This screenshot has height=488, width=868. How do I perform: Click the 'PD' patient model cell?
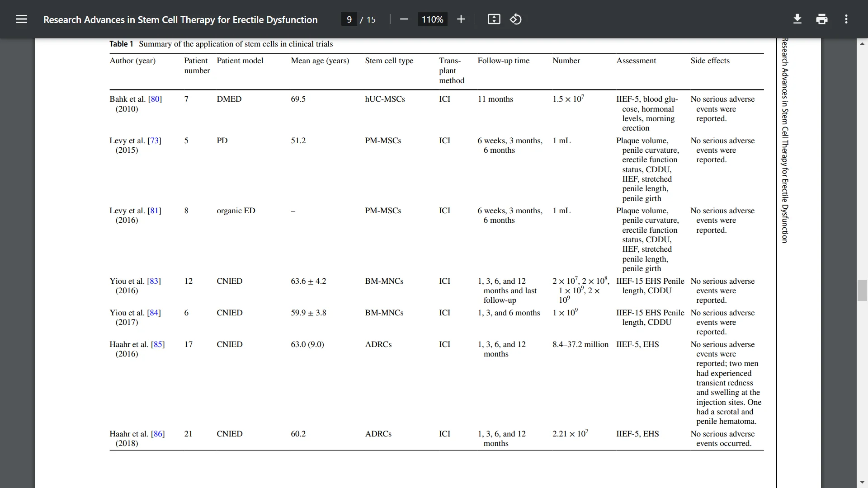[x=222, y=141]
